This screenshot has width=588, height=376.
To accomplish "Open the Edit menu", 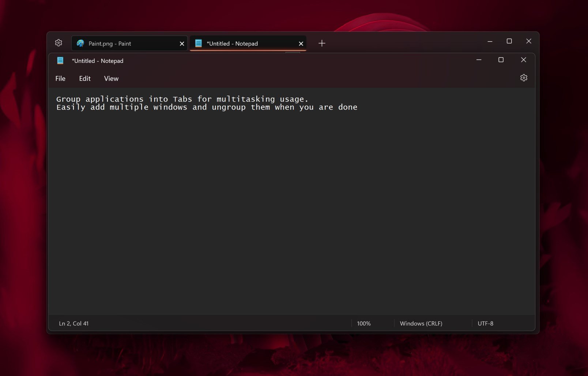I will [84, 79].
